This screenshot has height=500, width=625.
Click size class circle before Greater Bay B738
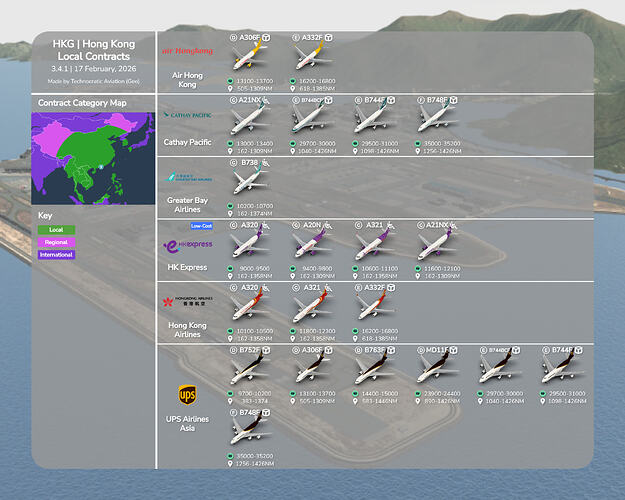(x=234, y=163)
